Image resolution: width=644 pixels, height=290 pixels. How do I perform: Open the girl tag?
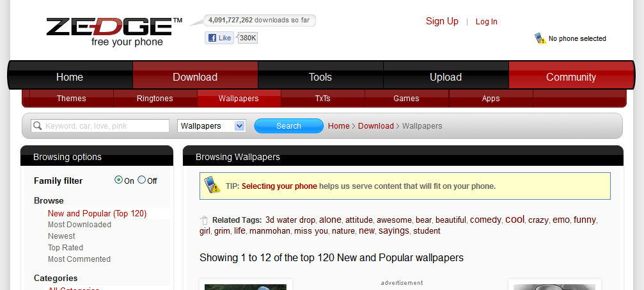[205, 230]
